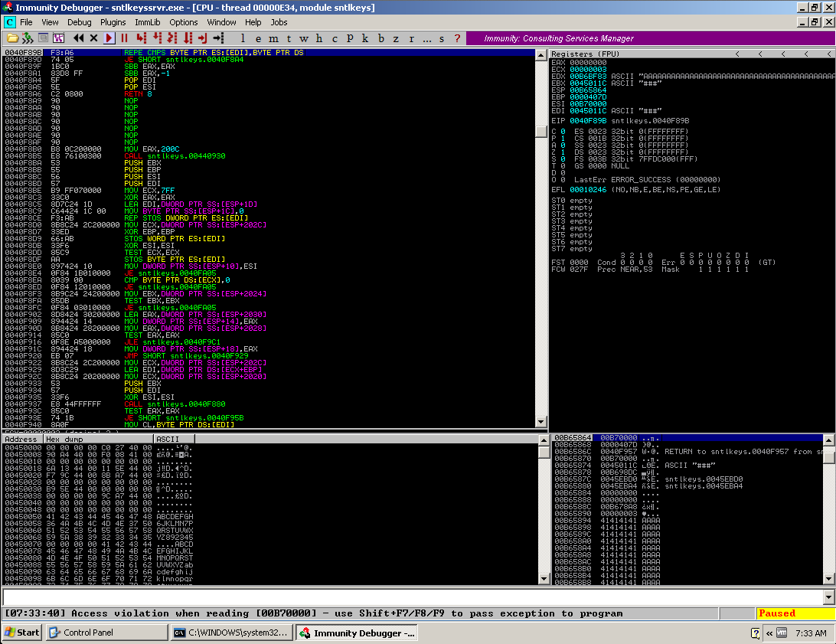Close the debugged program with X icon
The image size is (836, 644).
point(94,38)
